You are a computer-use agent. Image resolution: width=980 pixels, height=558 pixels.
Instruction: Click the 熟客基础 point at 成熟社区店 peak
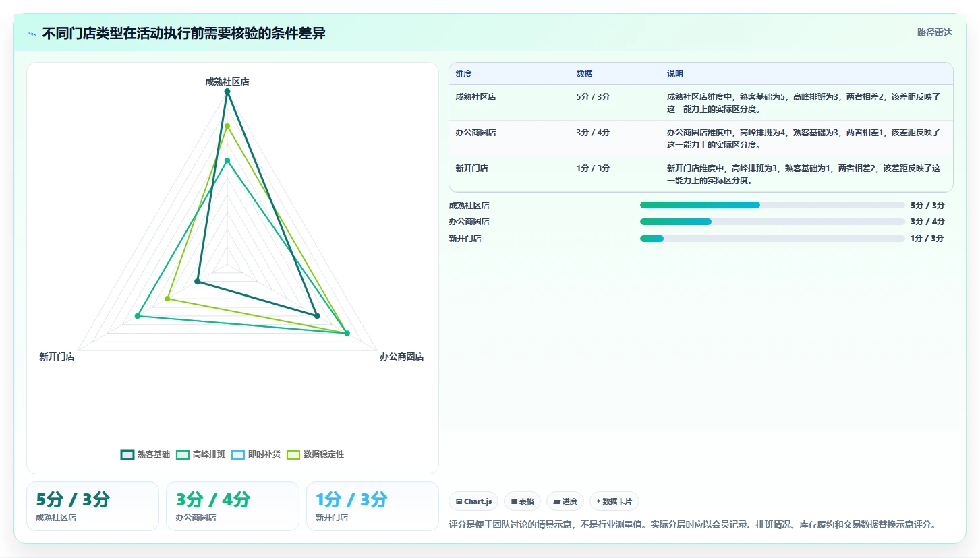click(x=227, y=91)
